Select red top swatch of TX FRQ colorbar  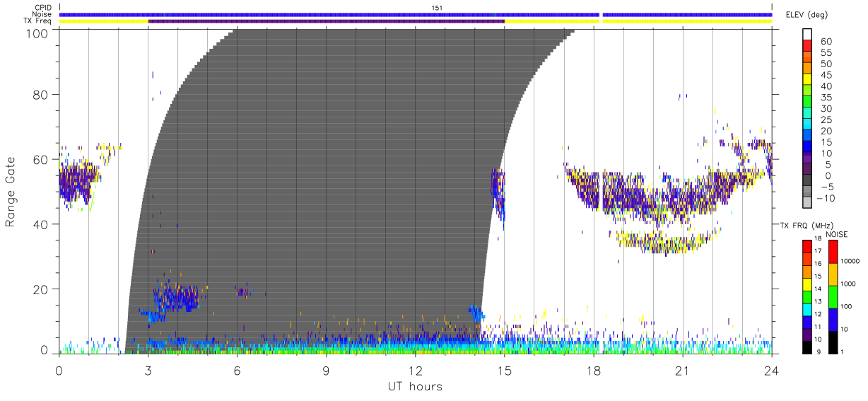[807, 245]
